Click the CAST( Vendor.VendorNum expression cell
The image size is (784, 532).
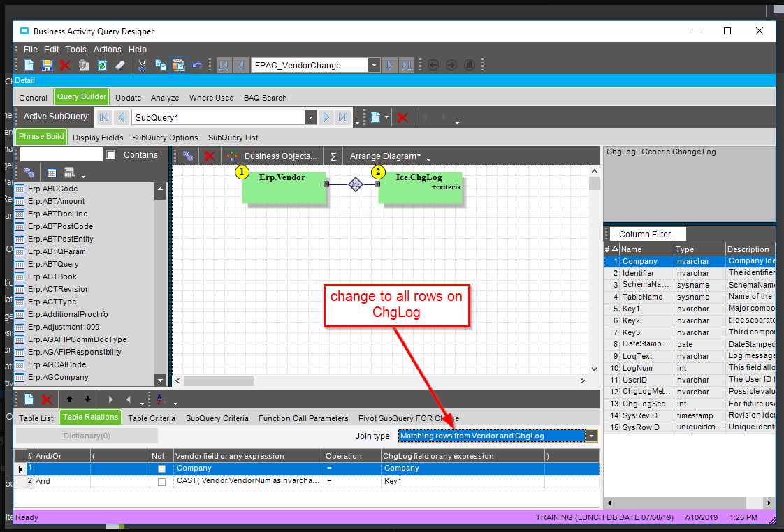[249, 481]
